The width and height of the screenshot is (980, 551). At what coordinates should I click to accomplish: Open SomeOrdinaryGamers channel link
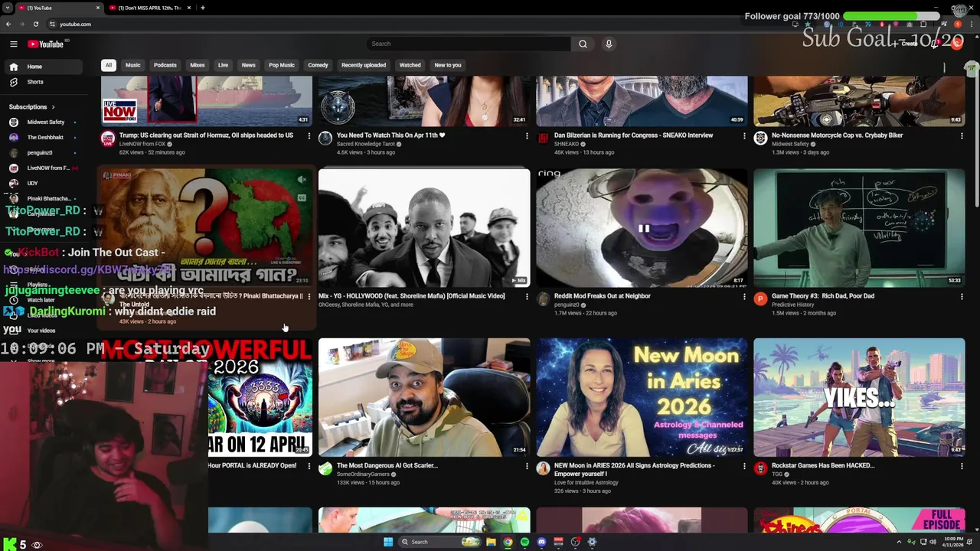coord(364,474)
